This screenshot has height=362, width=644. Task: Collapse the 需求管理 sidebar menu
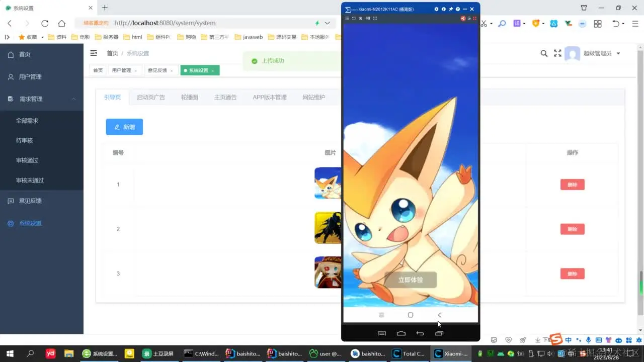pos(42,99)
